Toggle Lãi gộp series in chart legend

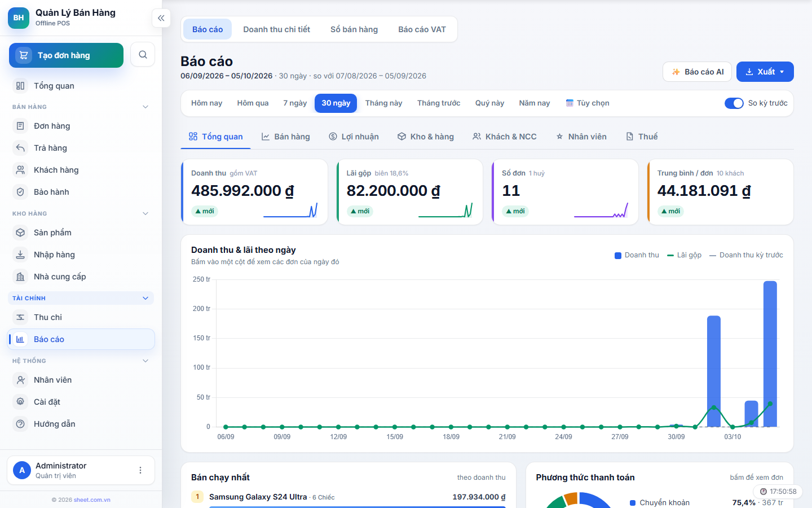[x=684, y=255]
